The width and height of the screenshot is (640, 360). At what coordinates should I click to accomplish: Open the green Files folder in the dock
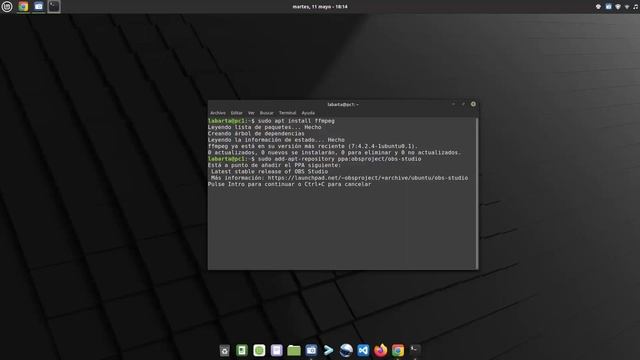(294, 350)
